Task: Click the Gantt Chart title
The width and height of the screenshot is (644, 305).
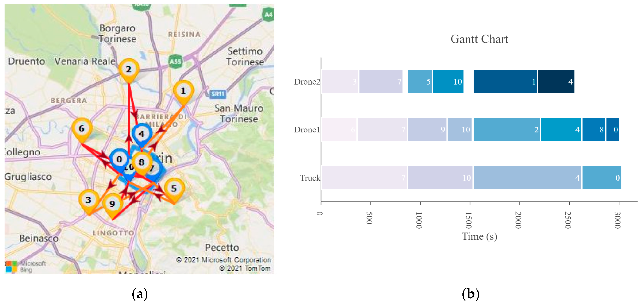Action: click(x=479, y=39)
